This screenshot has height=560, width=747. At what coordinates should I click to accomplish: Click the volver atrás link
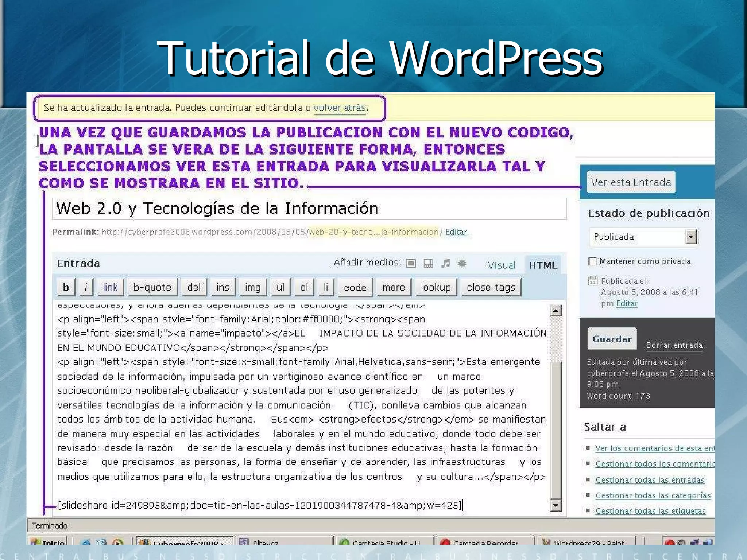click(340, 108)
